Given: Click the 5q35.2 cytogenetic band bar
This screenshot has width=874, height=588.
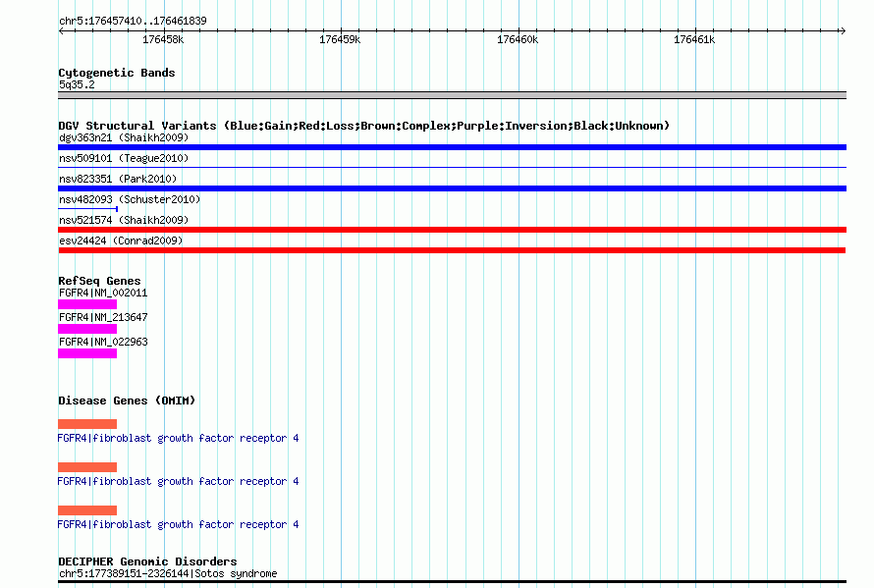Looking at the screenshot, I should pyautogui.click(x=452, y=95).
